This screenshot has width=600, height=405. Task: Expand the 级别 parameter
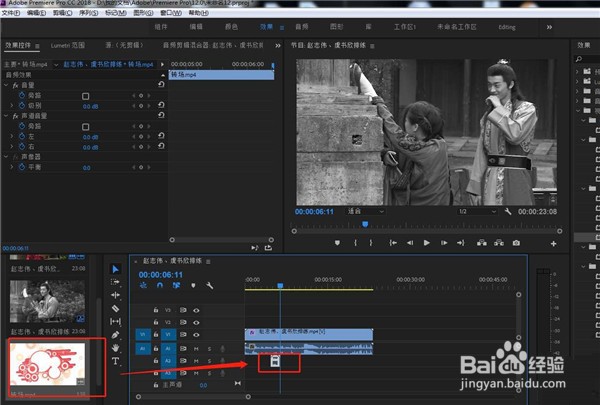click(11, 105)
